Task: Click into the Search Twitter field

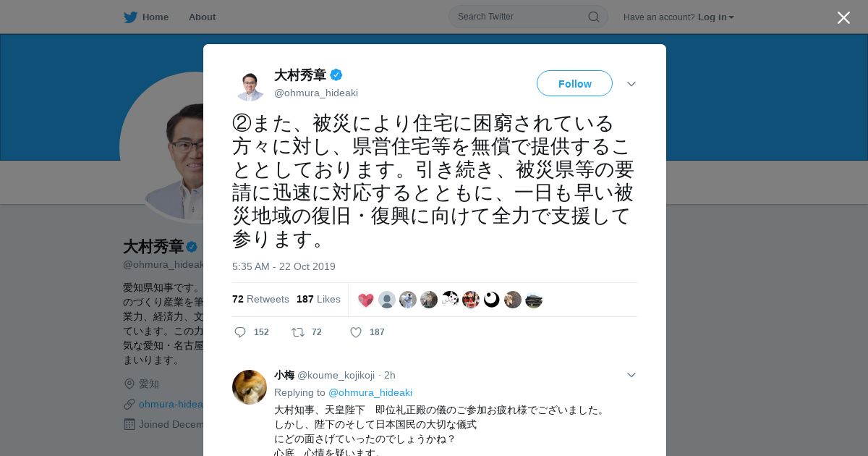Action: tap(521, 17)
